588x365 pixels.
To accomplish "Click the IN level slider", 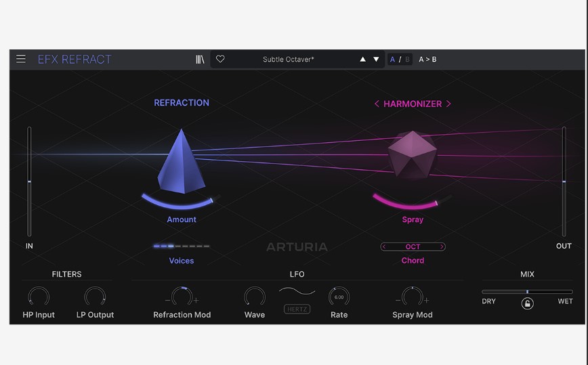I will (x=29, y=181).
